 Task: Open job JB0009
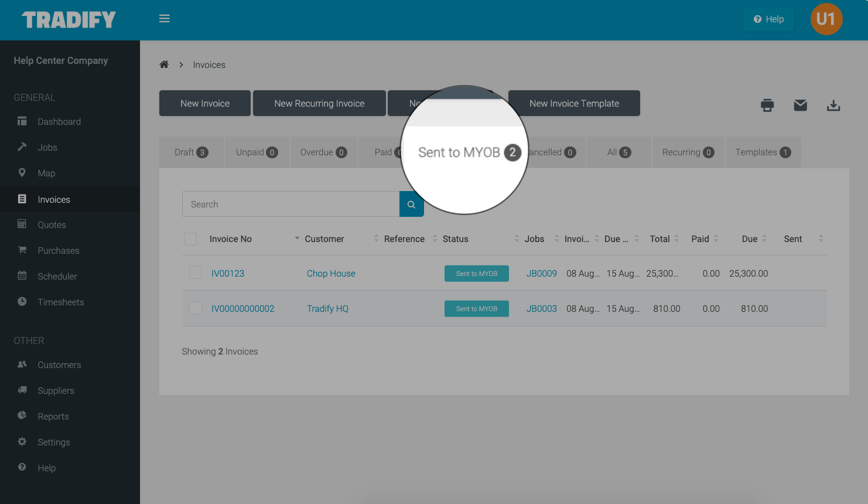point(542,274)
